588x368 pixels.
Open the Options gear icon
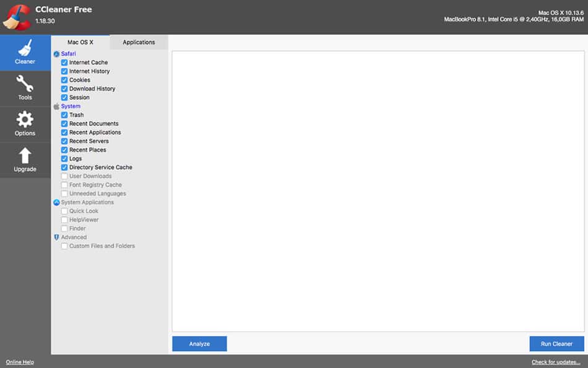click(x=25, y=120)
